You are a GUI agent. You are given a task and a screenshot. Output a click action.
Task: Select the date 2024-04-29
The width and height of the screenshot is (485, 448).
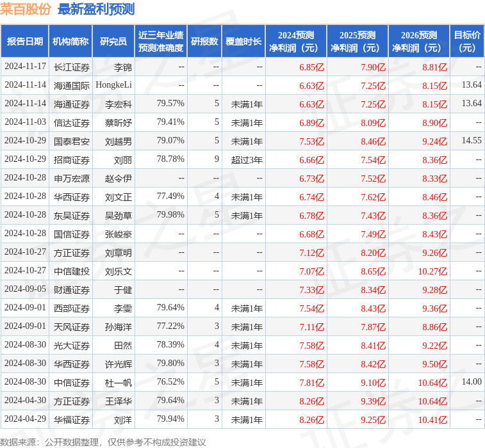[25, 419]
